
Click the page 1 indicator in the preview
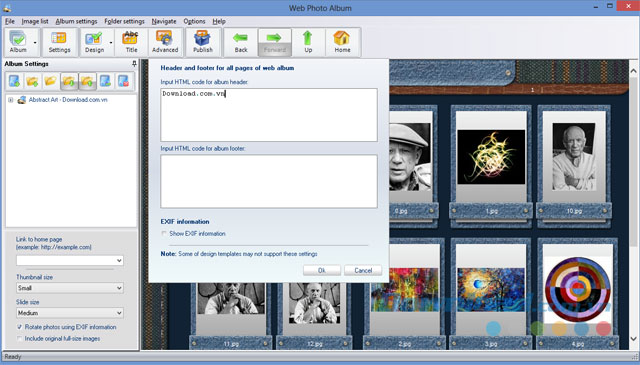532,89
